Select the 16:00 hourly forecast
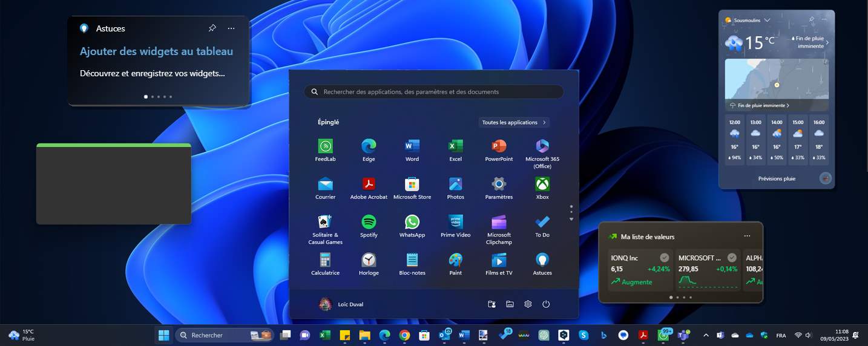 pyautogui.click(x=819, y=140)
